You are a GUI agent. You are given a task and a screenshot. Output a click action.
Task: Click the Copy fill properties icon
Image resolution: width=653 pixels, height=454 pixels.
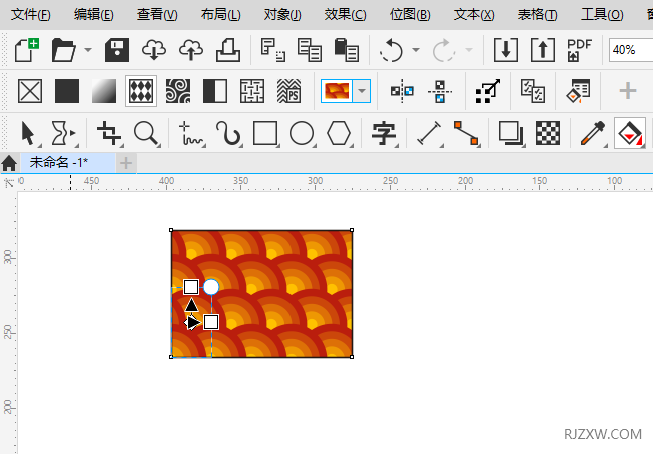[x=533, y=91]
